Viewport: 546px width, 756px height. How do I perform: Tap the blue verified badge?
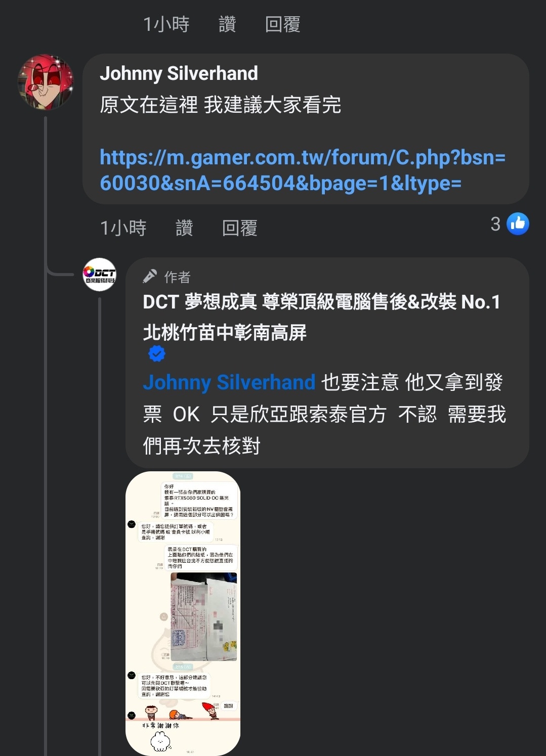point(157,353)
